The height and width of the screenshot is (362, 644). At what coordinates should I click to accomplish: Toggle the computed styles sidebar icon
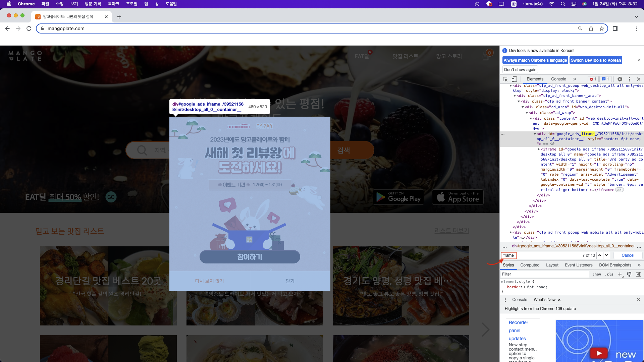[x=638, y=274]
